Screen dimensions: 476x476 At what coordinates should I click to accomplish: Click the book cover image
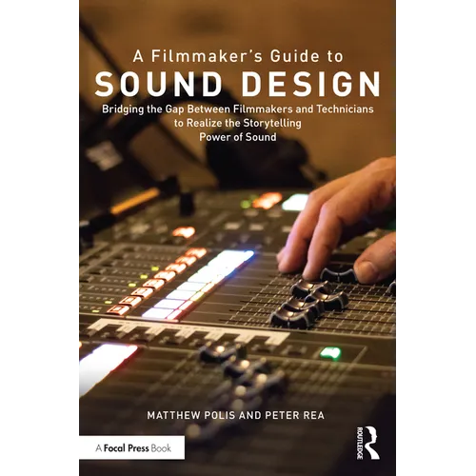(x=237, y=238)
